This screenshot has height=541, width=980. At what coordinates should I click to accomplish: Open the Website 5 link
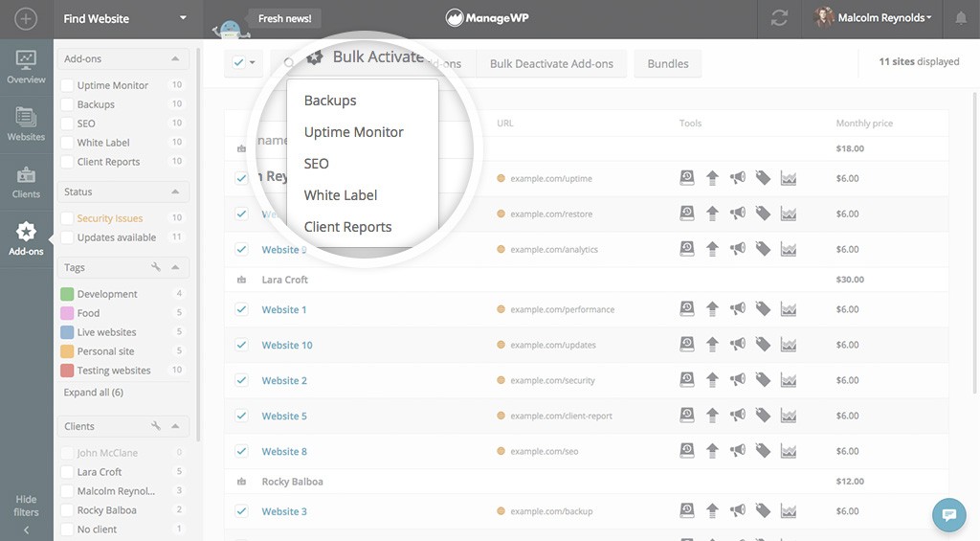pyautogui.click(x=284, y=416)
